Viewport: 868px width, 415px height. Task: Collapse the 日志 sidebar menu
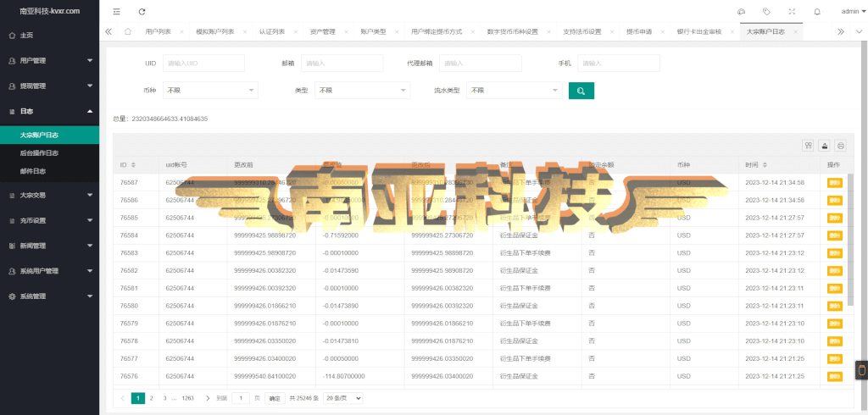coord(50,111)
